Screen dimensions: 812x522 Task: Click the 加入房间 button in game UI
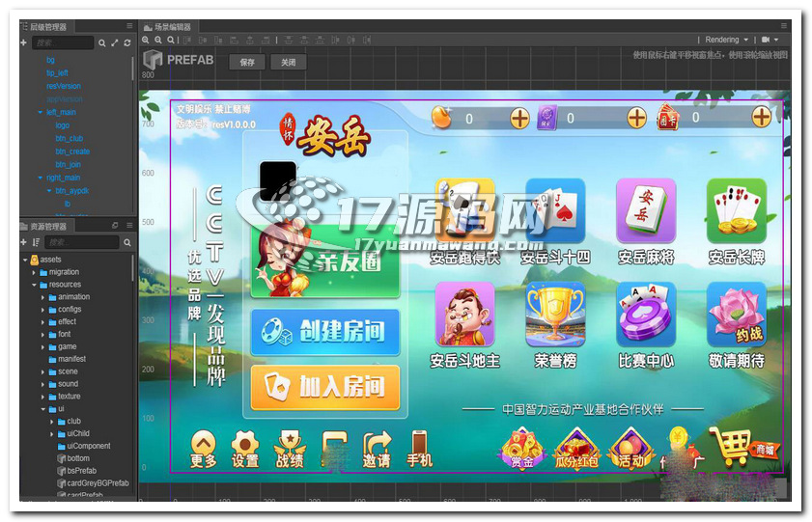pos(325,387)
